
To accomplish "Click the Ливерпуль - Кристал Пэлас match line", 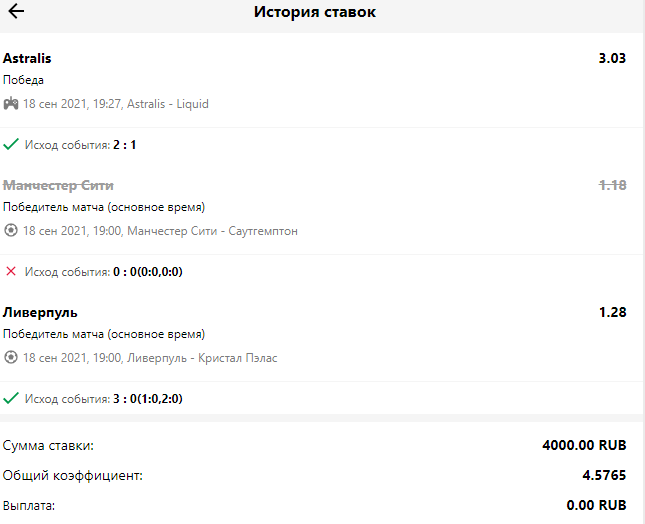I will 150,358.
